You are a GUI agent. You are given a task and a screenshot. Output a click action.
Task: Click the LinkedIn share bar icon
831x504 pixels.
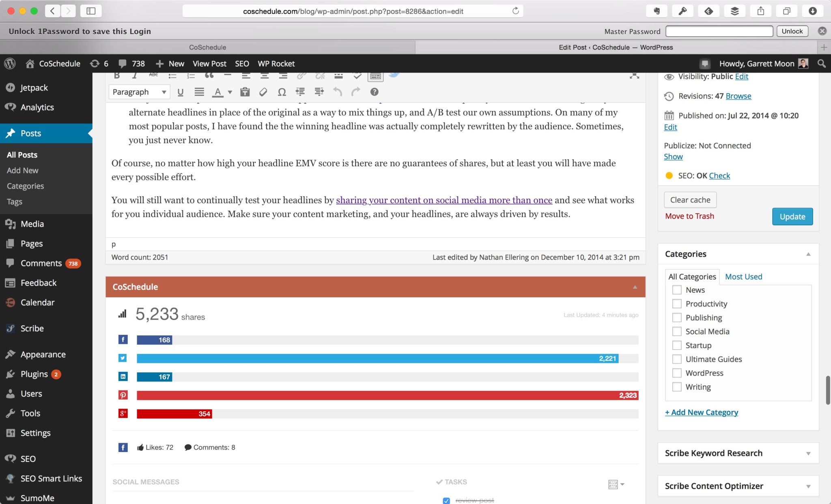(x=123, y=376)
